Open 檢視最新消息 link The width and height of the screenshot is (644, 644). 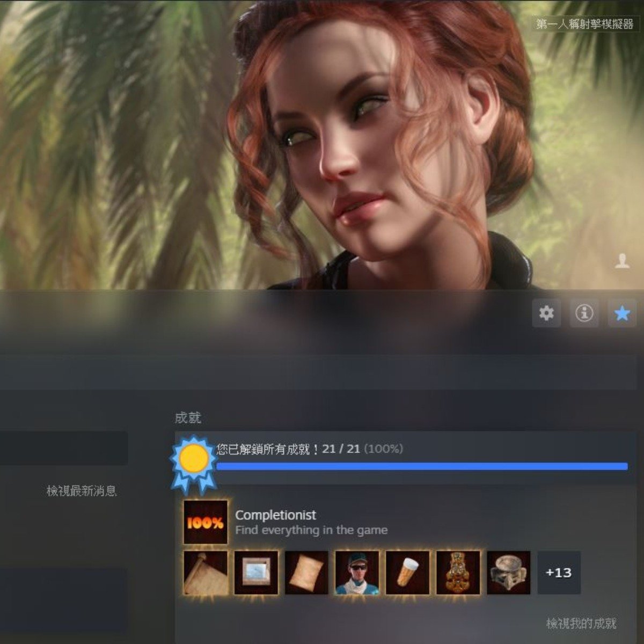[x=82, y=491]
